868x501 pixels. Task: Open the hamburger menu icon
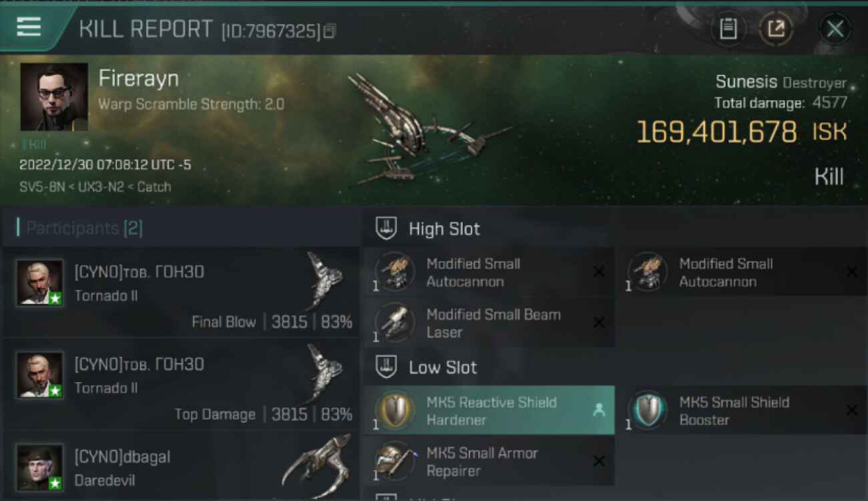click(x=29, y=27)
